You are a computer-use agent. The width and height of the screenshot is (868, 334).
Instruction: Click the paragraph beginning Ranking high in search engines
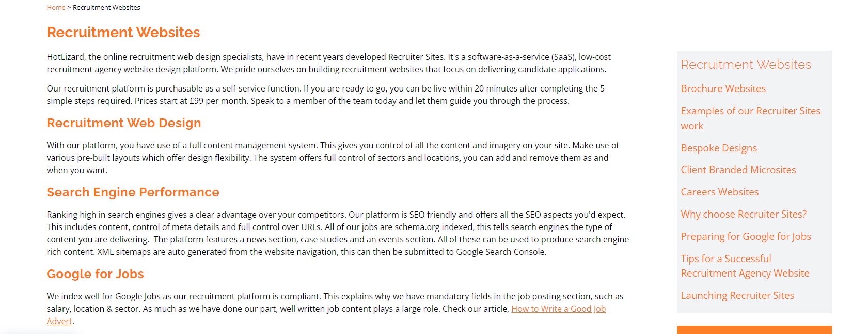click(338, 233)
